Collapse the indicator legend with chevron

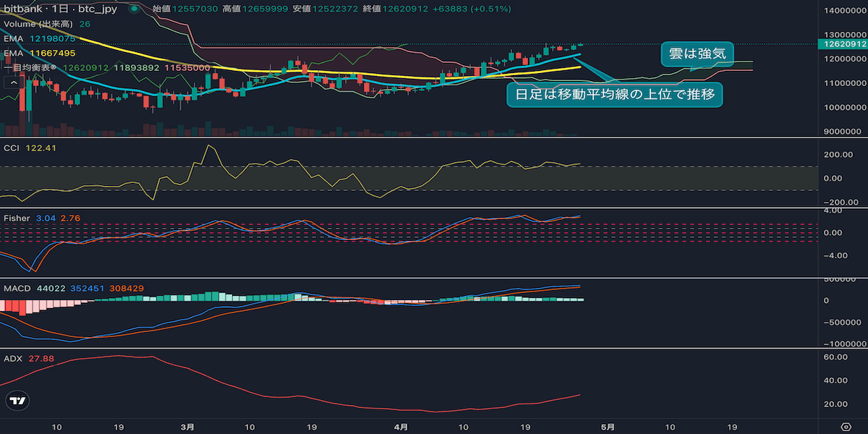click(x=12, y=82)
